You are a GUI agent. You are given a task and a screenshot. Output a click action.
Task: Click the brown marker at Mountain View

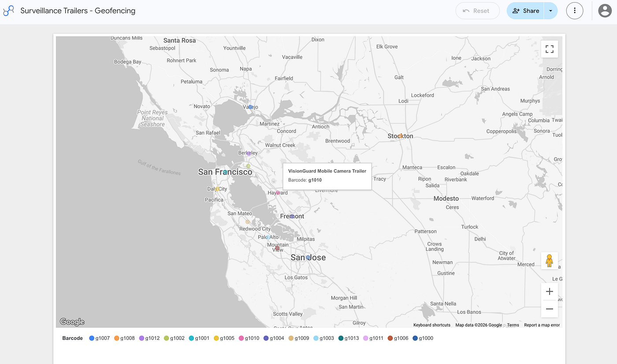tap(277, 249)
